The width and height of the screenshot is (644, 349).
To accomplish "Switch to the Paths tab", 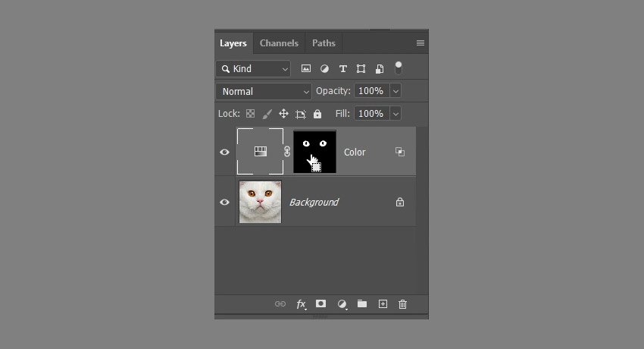I will [x=324, y=43].
